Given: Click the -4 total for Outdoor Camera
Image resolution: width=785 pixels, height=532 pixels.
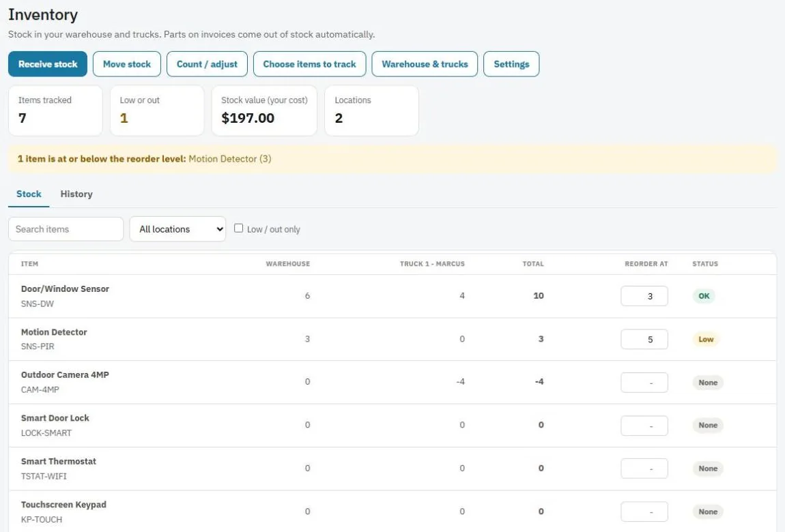Looking at the screenshot, I should [x=539, y=381].
